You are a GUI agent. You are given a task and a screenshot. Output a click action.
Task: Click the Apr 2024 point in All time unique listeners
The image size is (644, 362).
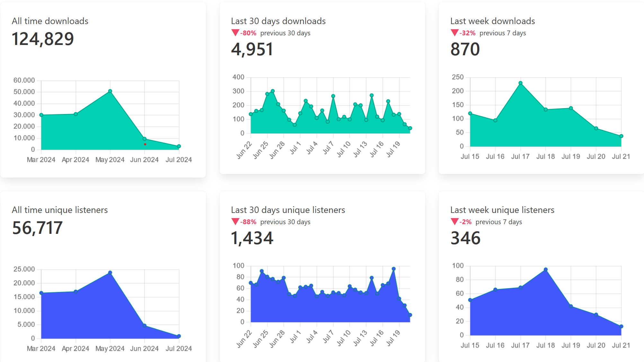click(76, 292)
